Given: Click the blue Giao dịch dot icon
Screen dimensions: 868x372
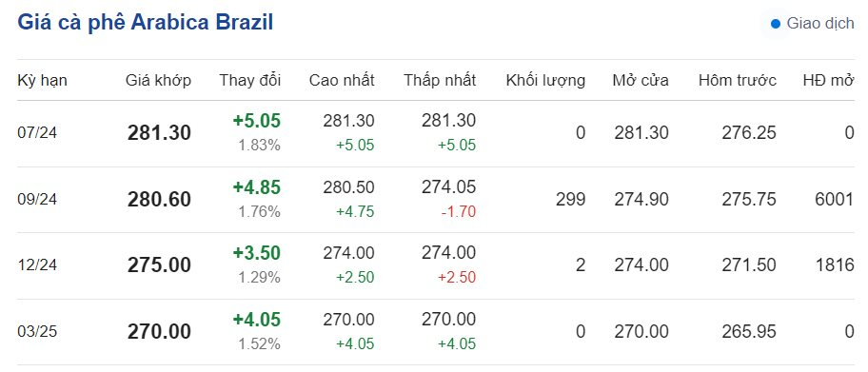Looking at the screenshot, I should tap(776, 24).
